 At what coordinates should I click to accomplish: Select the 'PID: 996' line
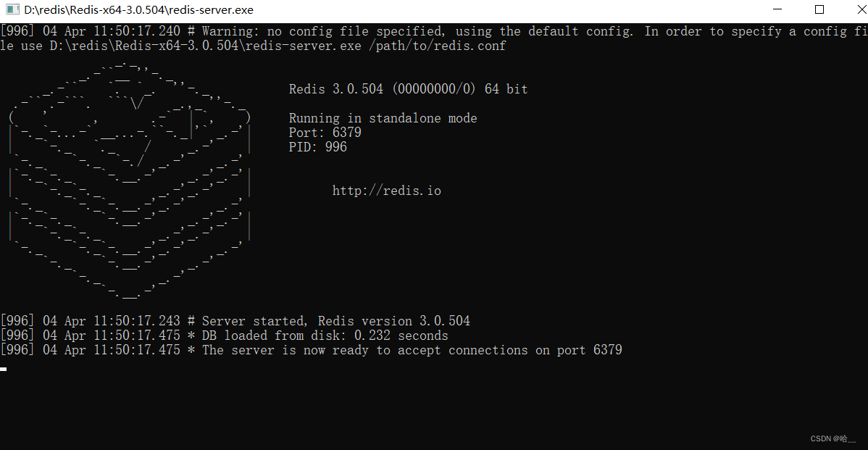tap(318, 146)
